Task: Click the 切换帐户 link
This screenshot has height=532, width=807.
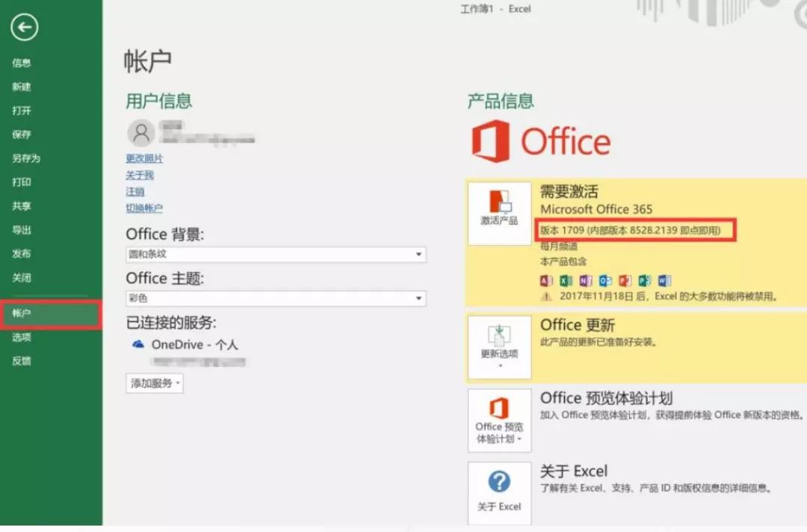Action: (144, 208)
